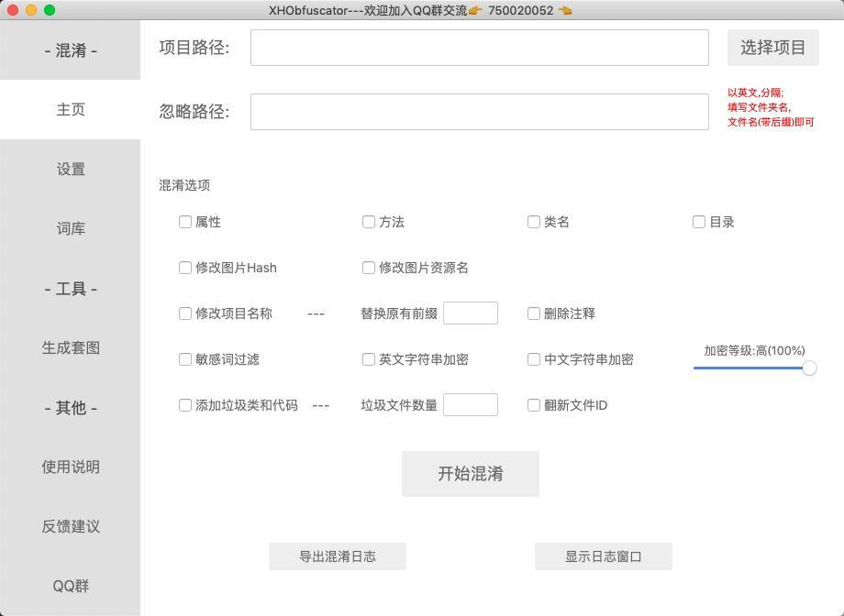Enable the 属性 obfuscation checkbox
This screenshot has width=844, height=616.
click(x=184, y=221)
